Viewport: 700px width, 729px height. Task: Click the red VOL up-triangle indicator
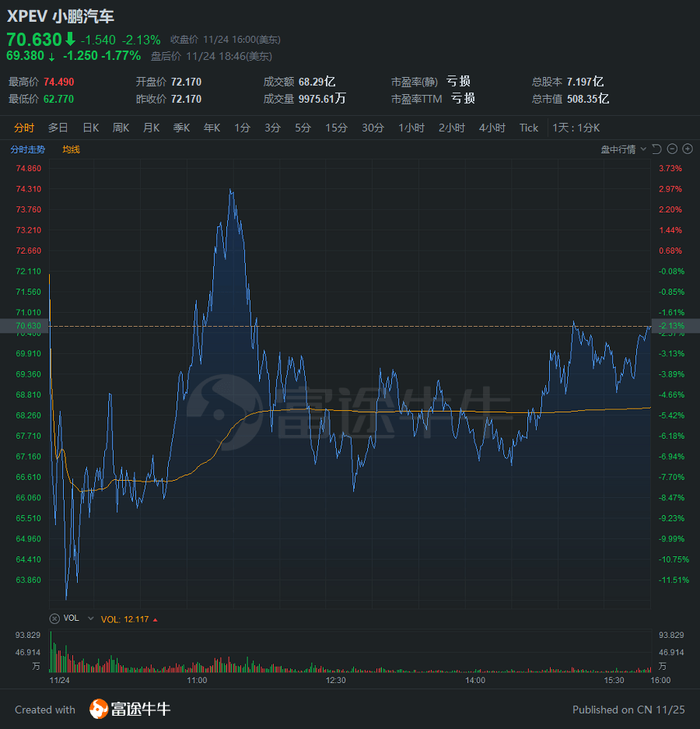click(x=156, y=620)
